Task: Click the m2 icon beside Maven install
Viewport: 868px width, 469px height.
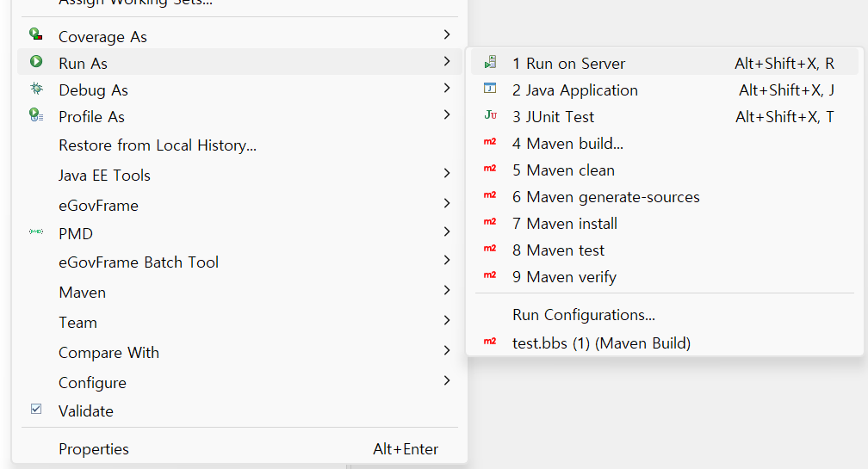Action: (490, 223)
